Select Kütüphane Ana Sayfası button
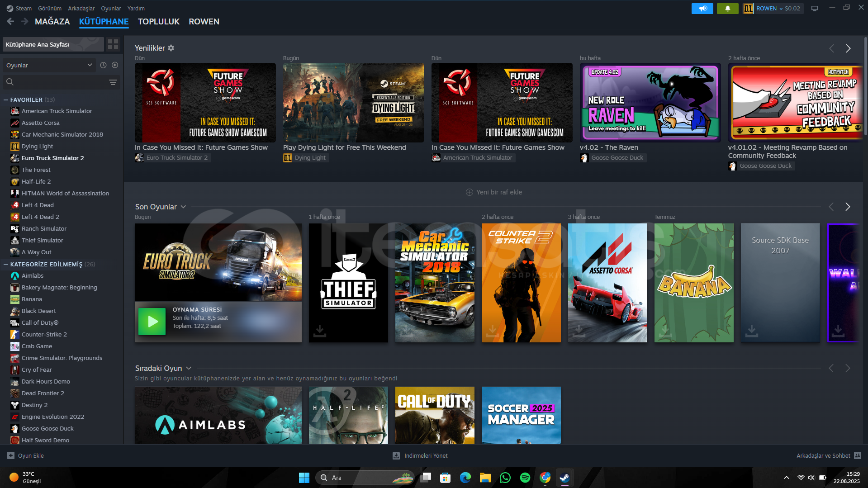The image size is (868, 488). click(x=53, y=44)
